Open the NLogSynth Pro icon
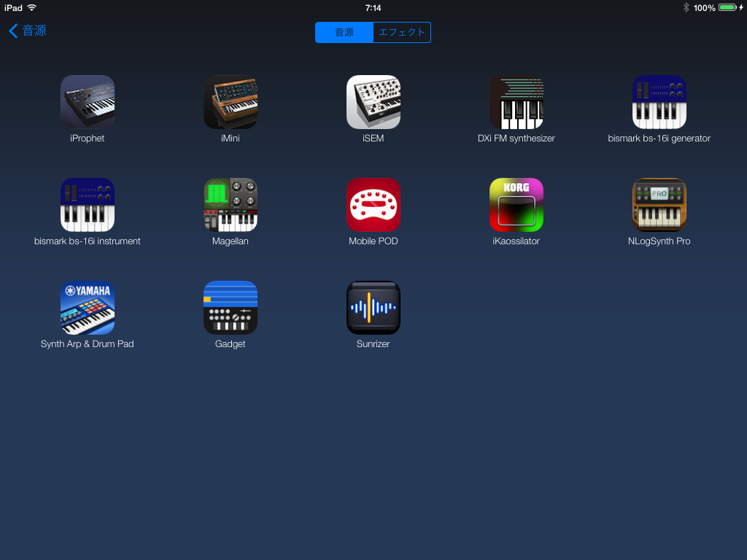 (659, 205)
